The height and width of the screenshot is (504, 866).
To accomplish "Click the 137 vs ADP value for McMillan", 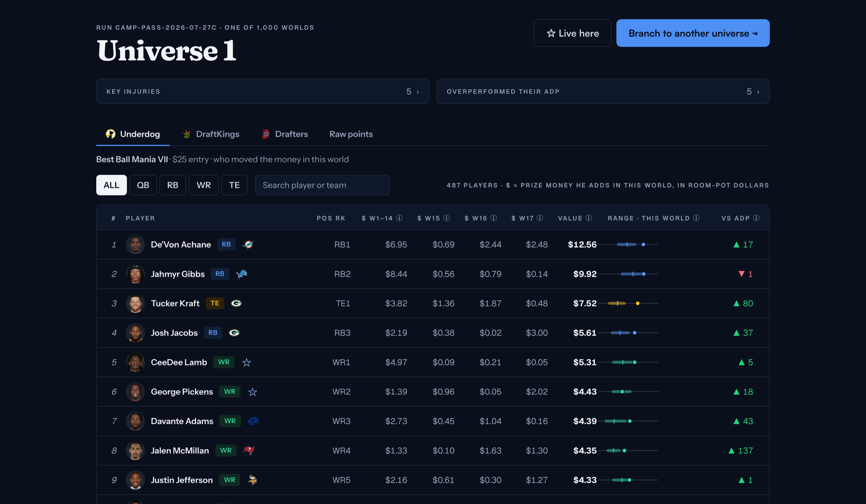I will [x=745, y=451].
